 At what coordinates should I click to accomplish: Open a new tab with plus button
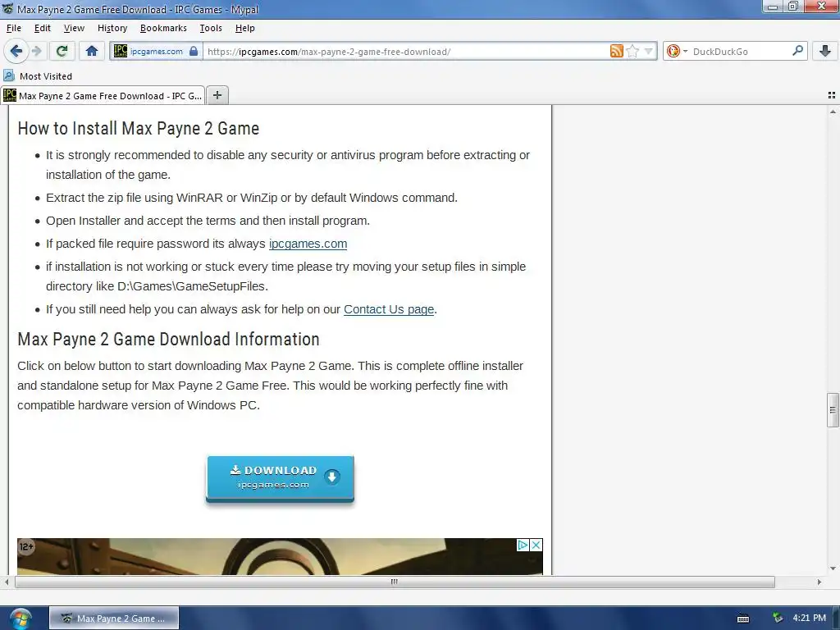pyautogui.click(x=217, y=95)
